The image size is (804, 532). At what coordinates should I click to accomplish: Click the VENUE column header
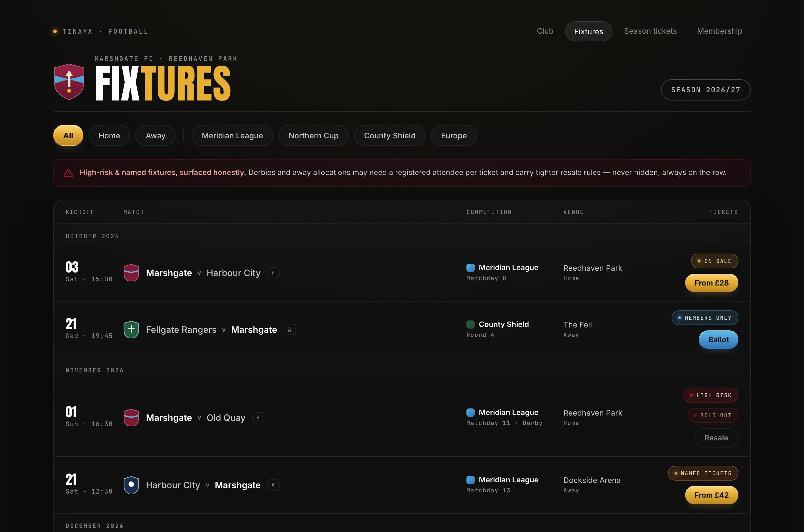coord(573,212)
